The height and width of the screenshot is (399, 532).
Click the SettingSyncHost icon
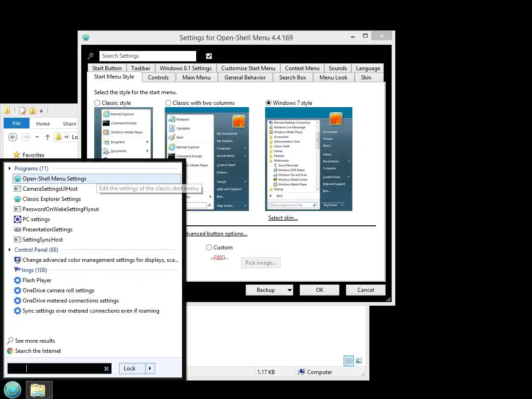pos(18,240)
